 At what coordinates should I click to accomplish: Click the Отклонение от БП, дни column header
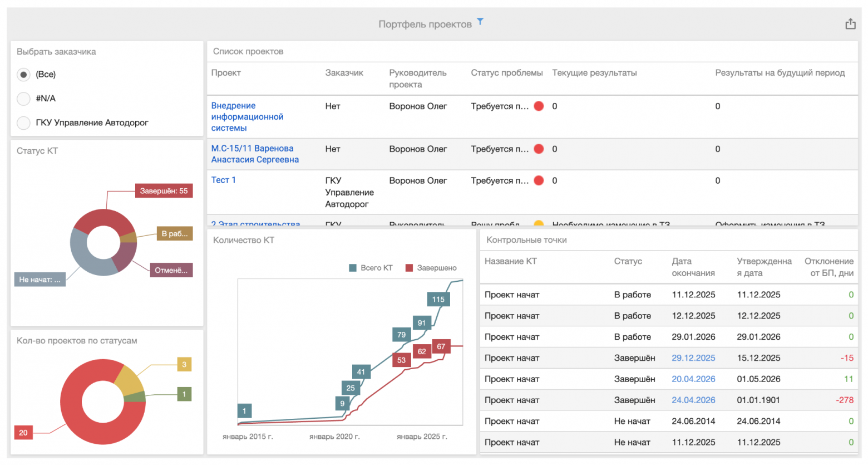(829, 267)
